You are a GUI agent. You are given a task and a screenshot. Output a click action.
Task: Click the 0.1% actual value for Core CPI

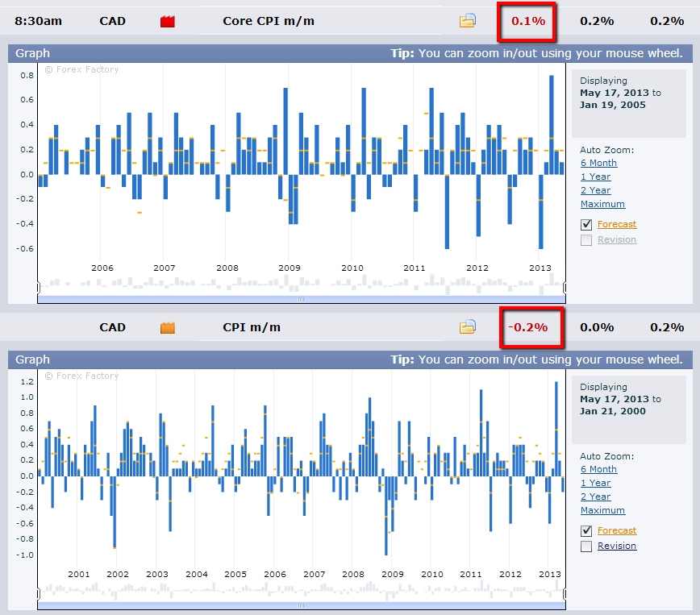point(528,21)
